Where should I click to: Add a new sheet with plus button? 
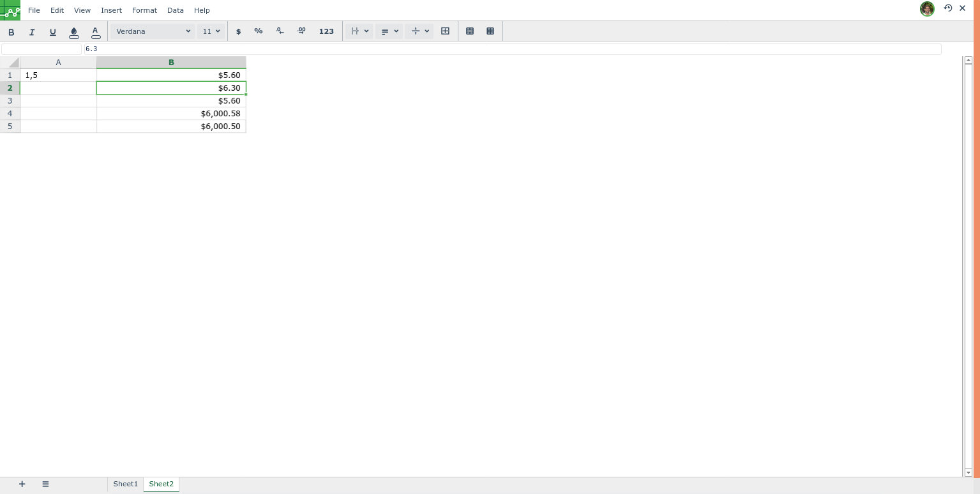tap(22, 484)
